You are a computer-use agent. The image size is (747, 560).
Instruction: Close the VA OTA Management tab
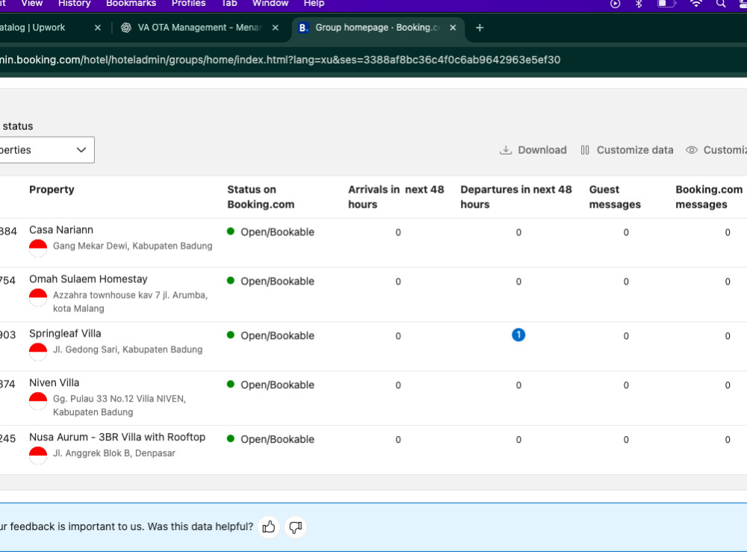click(276, 28)
